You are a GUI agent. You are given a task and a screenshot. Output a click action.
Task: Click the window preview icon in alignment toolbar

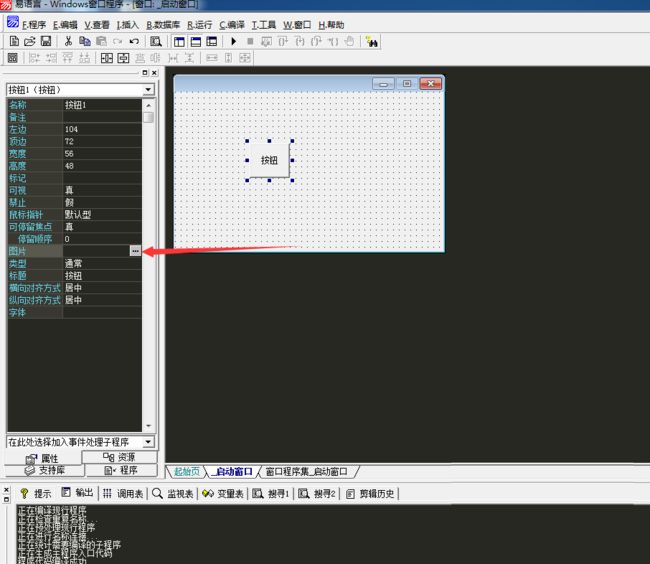[x=13, y=58]
